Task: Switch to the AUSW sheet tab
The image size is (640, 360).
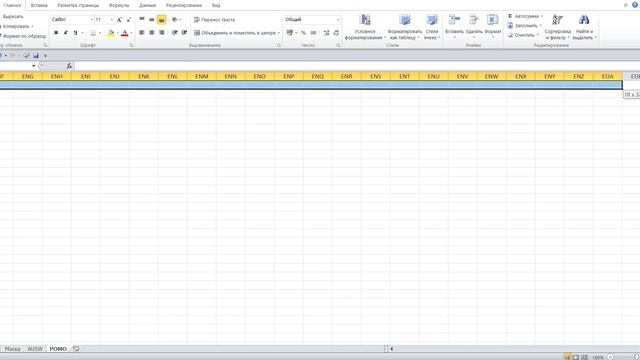Action: pos(35,349)
